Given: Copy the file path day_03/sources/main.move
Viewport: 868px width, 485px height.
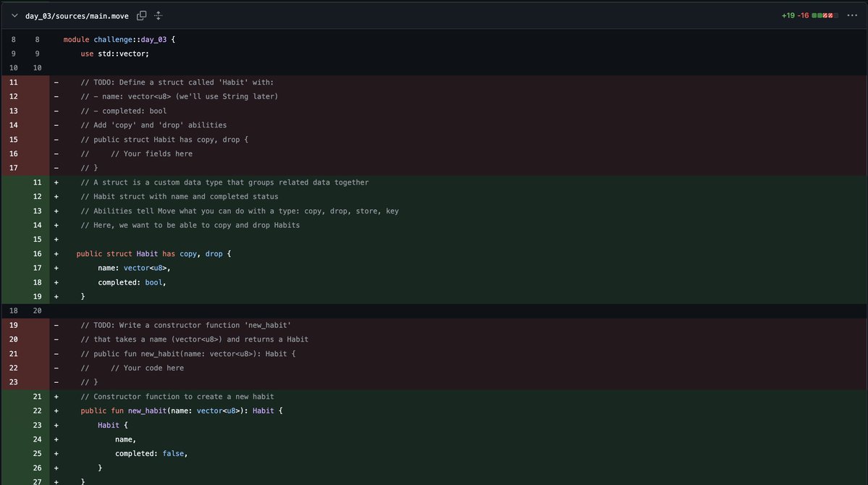Looking at the screenshot, I should [x=142, y=15].
